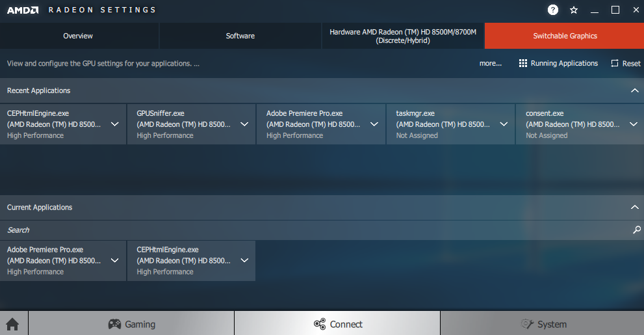Switch to the Software tab

click(x=240, y=36)
